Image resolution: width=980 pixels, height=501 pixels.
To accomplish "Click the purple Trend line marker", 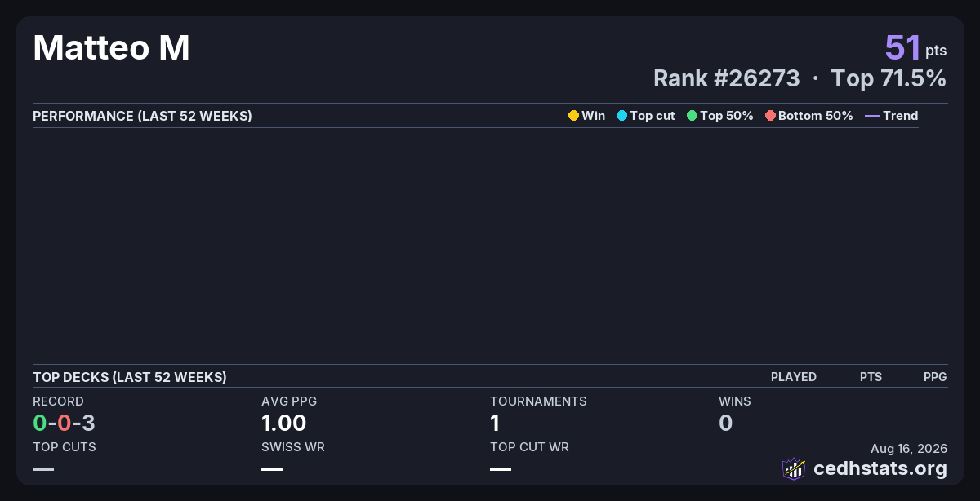I will click(872, 116).
